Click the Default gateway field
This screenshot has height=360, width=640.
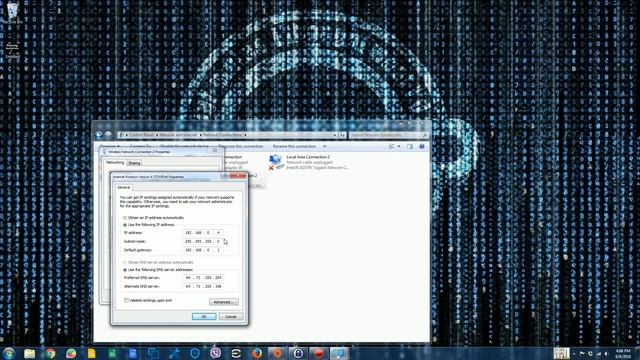click(x=202, y=250)
